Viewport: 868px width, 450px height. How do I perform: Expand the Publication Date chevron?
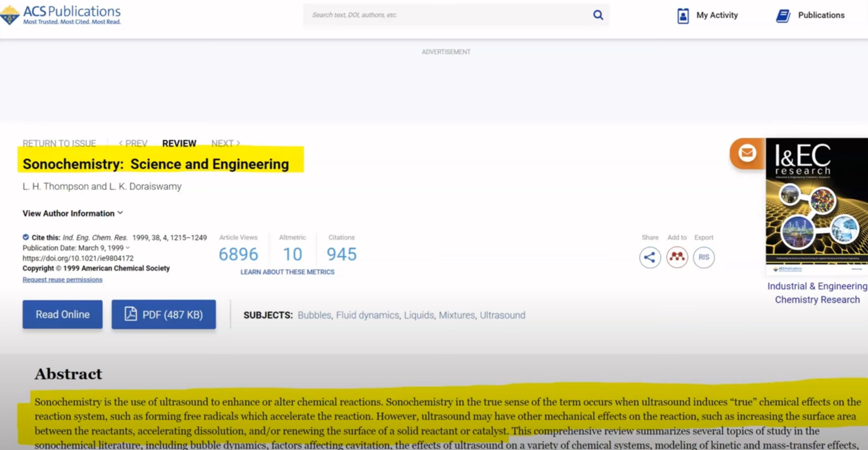click(x=128, y=248)
